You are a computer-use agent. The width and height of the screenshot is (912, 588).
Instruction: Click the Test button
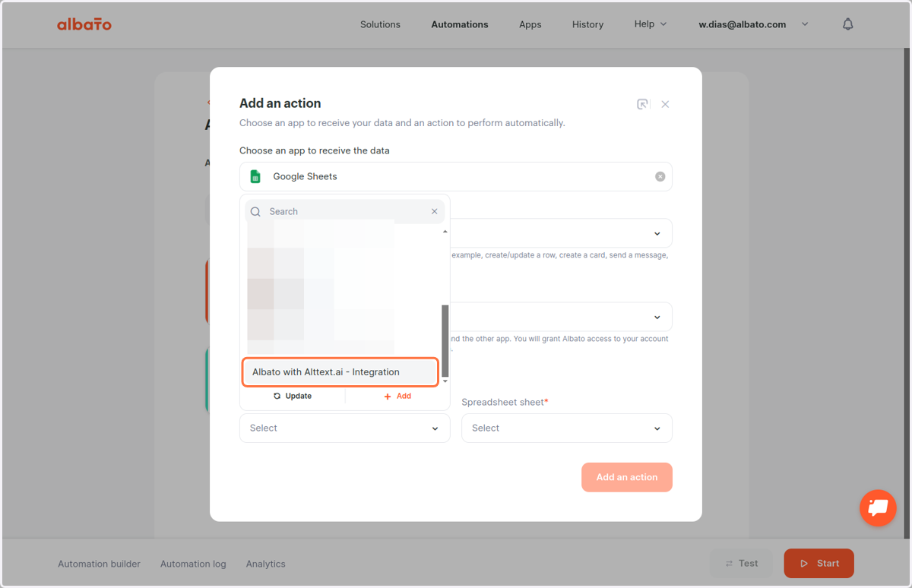pyautogui.click(x=741, y=563)
